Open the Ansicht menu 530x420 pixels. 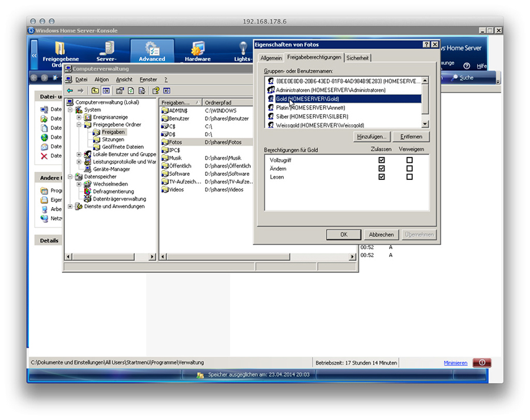(124, 79)
